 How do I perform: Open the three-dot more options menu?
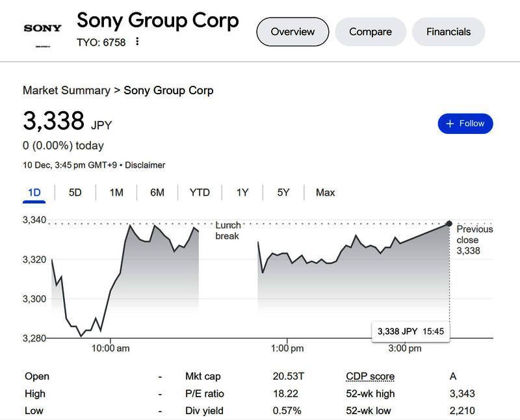(137, 42)
